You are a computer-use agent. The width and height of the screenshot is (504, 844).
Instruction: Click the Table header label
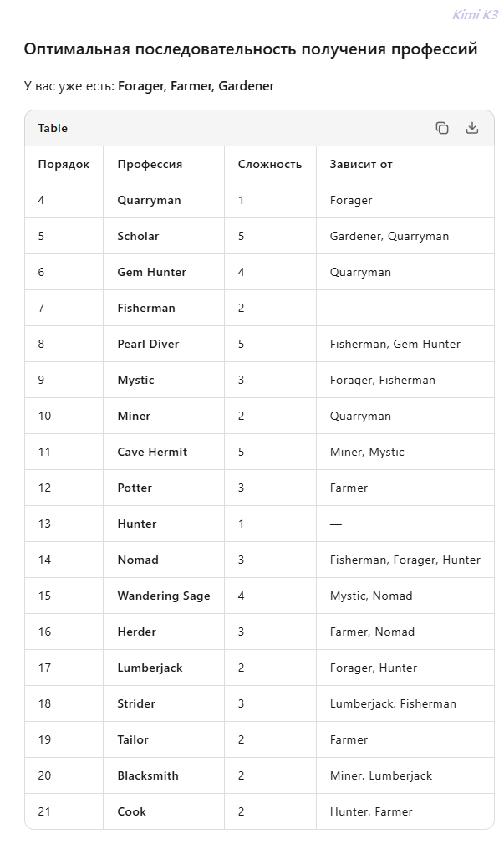[x=53, y=128]
